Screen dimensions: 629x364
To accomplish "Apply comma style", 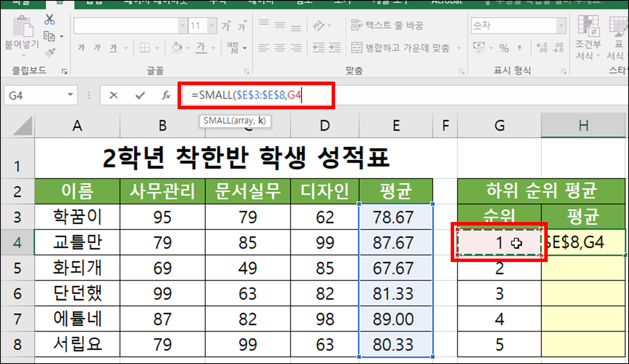I will point(520,48).
